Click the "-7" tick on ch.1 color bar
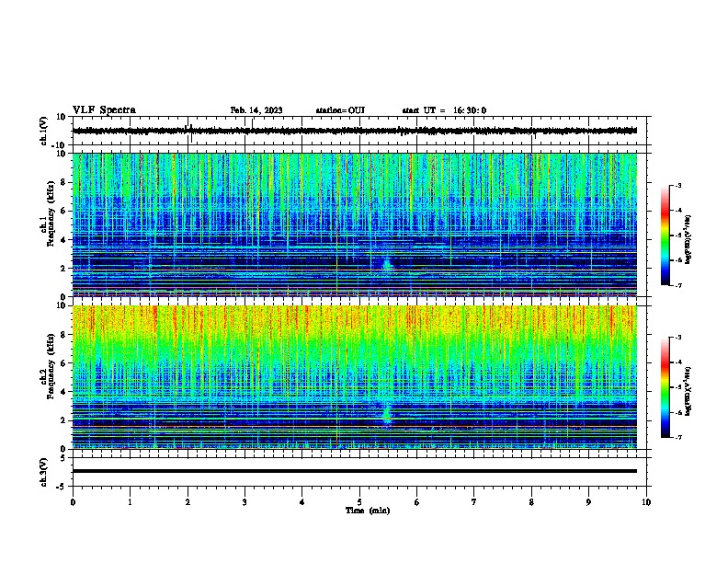 point(677,285)
